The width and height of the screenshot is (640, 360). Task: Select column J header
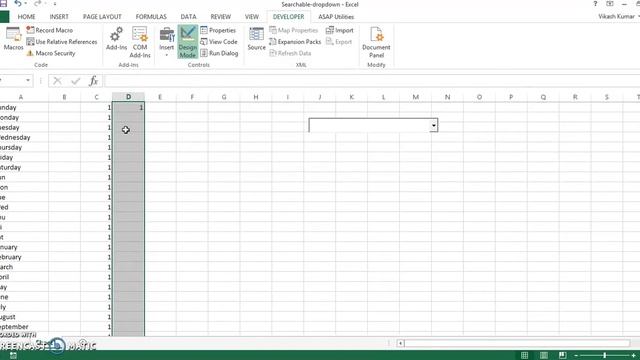[x=320, y=97]
